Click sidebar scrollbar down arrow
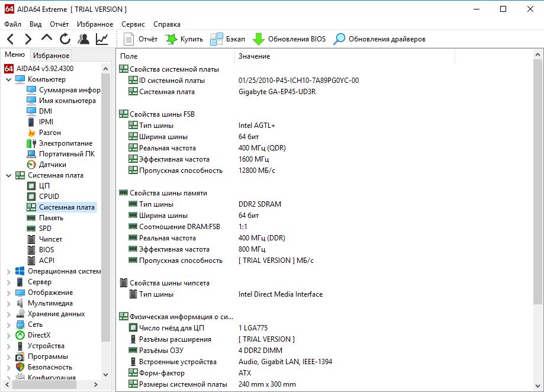 point(106,375)
